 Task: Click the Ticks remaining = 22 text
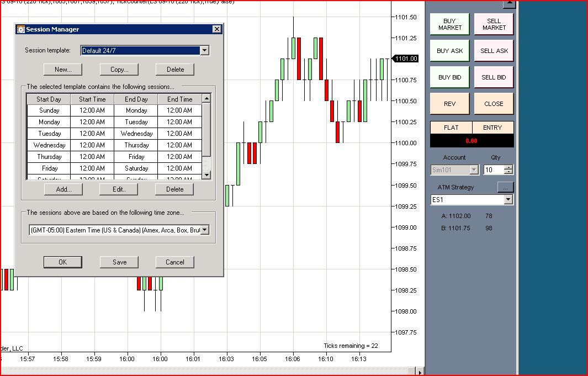tap(351, 346)
